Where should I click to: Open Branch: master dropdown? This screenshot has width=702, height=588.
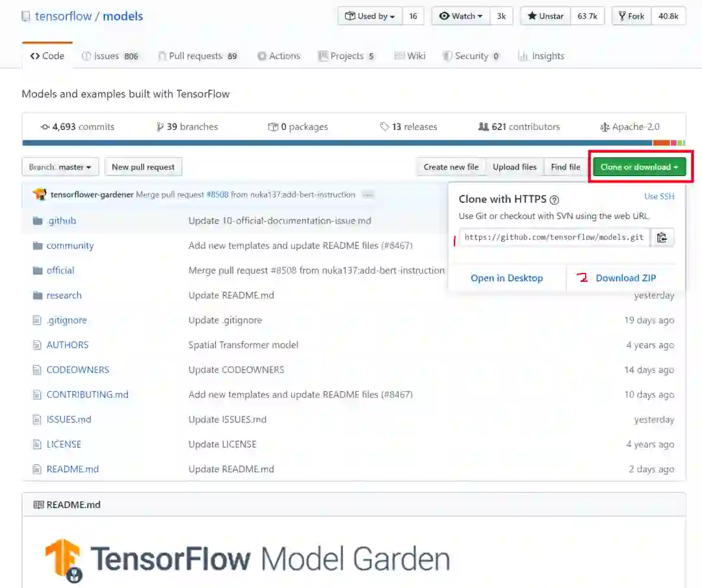(x=60, y=167)
